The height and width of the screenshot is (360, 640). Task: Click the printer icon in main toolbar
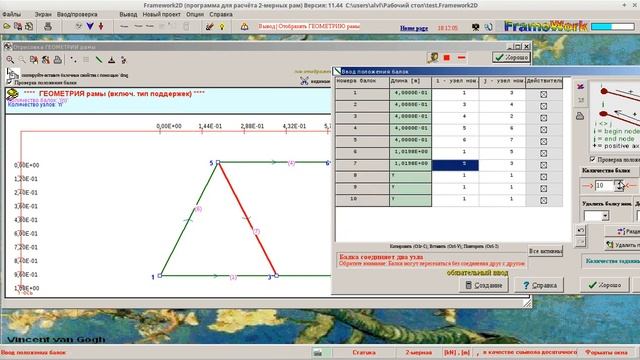point(48,27)
